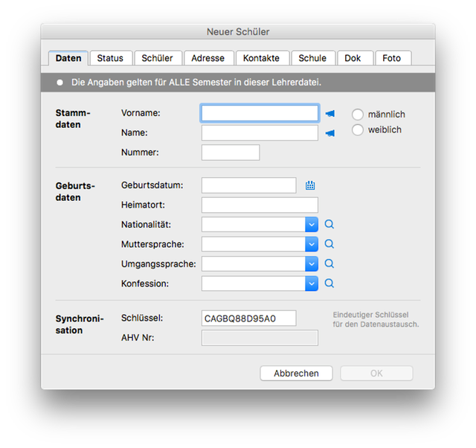Switch to the Daten tab
This screenshot has width=476, height=448.
click(68, 58)
